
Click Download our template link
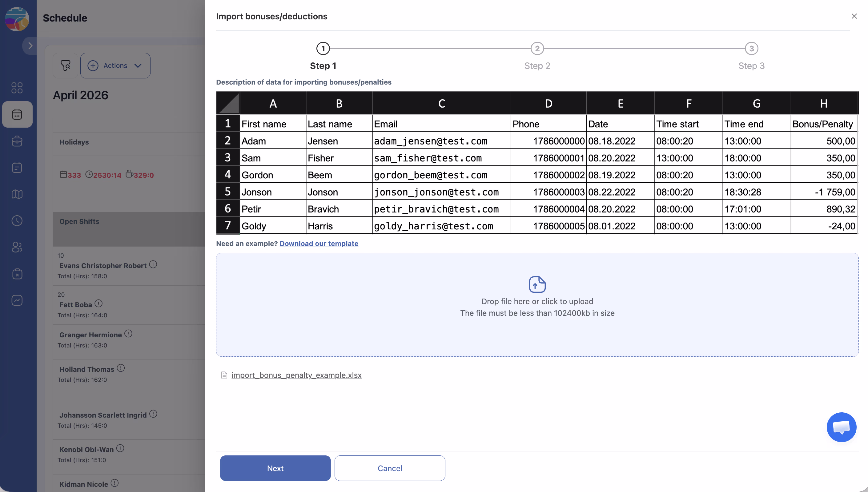click(x=319, y=244)
